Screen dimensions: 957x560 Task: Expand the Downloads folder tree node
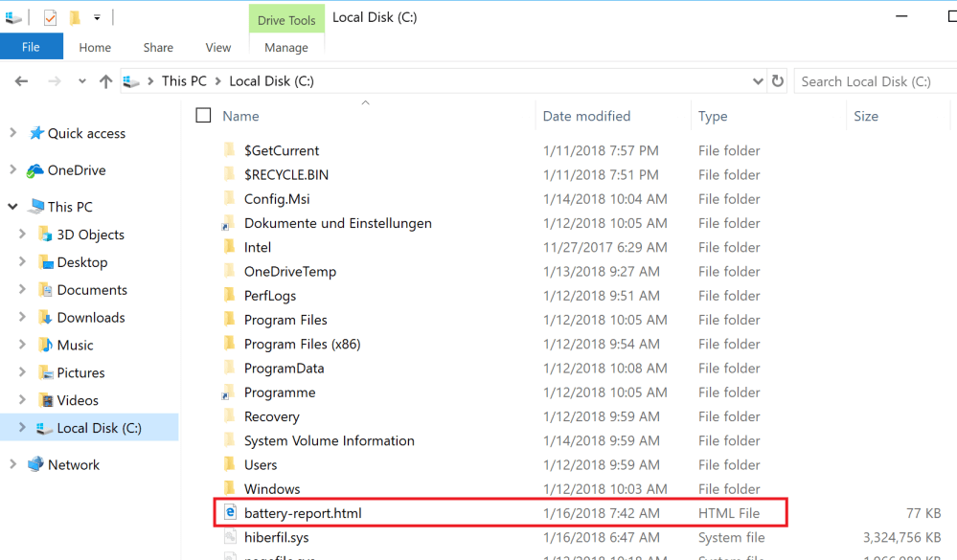pos(23,317)
